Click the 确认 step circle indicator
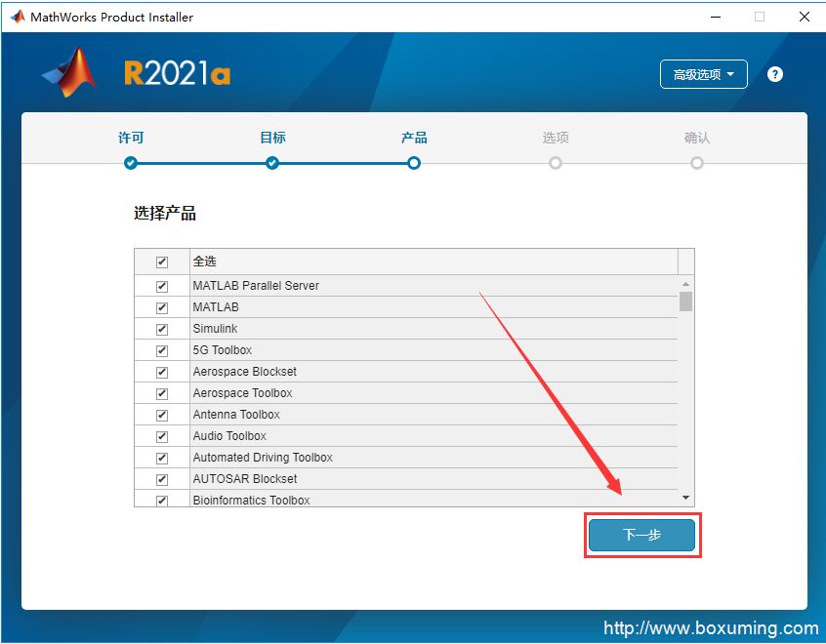This screenshot has height=644, width=826. 697,163
